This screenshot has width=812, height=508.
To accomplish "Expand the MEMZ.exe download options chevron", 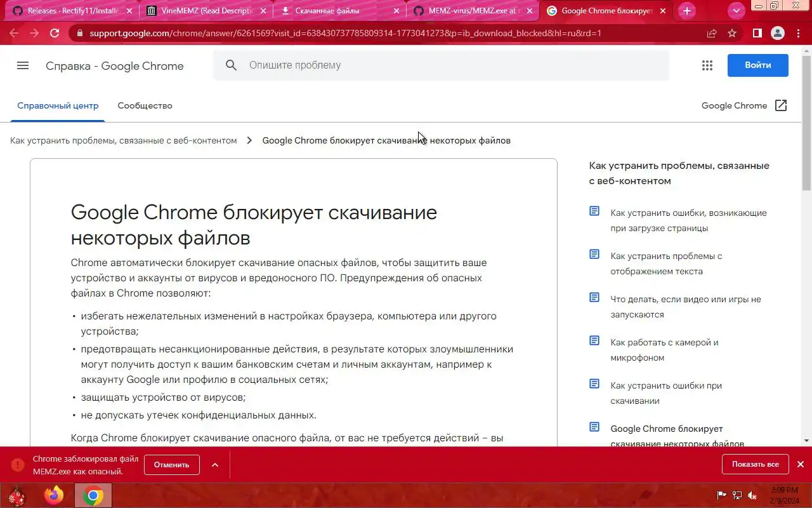I will pos(215,465).
